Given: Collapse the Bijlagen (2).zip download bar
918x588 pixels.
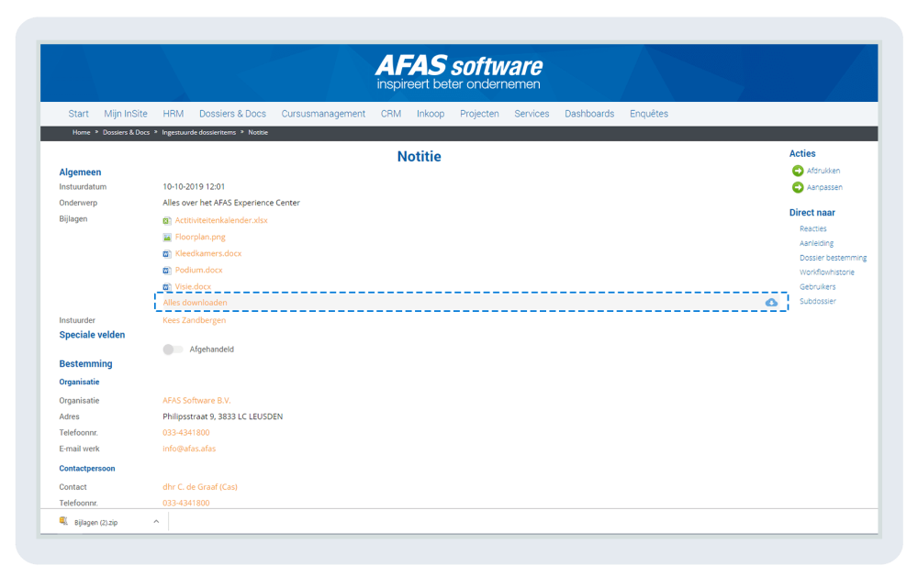Looking at the screenshot, I should click(x=155, y=520).
